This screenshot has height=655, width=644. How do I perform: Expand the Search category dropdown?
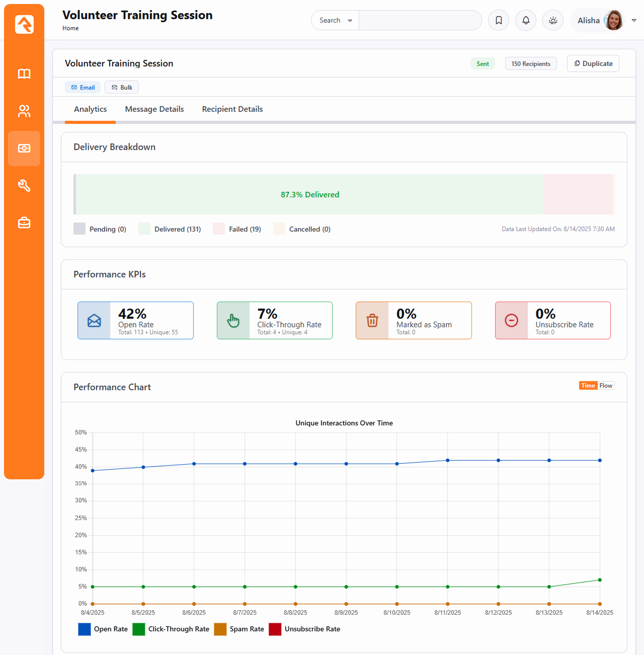tap(335, 21)
